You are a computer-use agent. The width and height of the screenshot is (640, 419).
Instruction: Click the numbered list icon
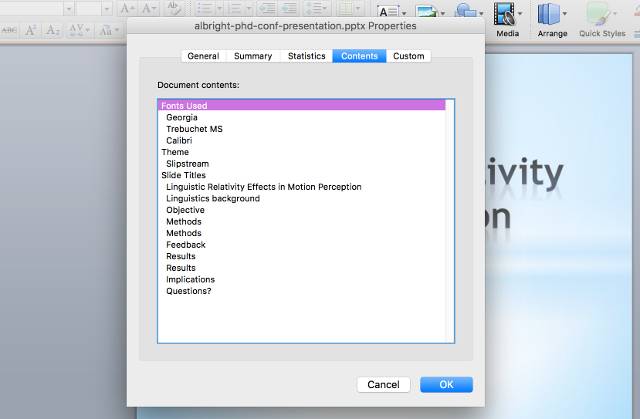[235, 8]
